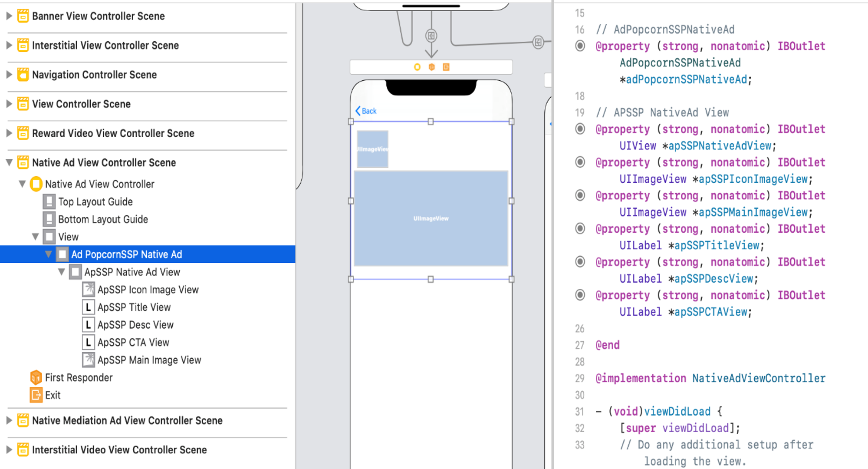Select ApSSP Title View label in outline

click(134, 307)
